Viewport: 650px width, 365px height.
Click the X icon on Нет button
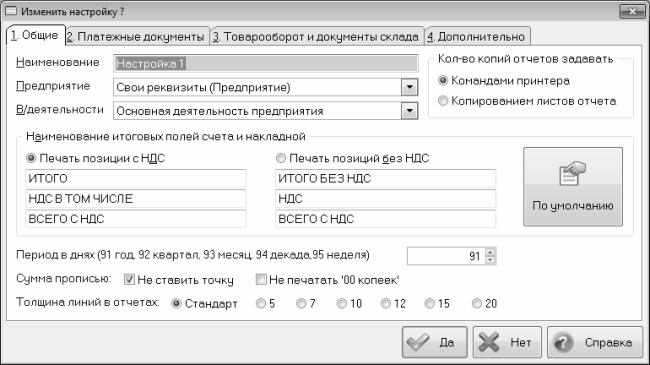pos(489,343)
